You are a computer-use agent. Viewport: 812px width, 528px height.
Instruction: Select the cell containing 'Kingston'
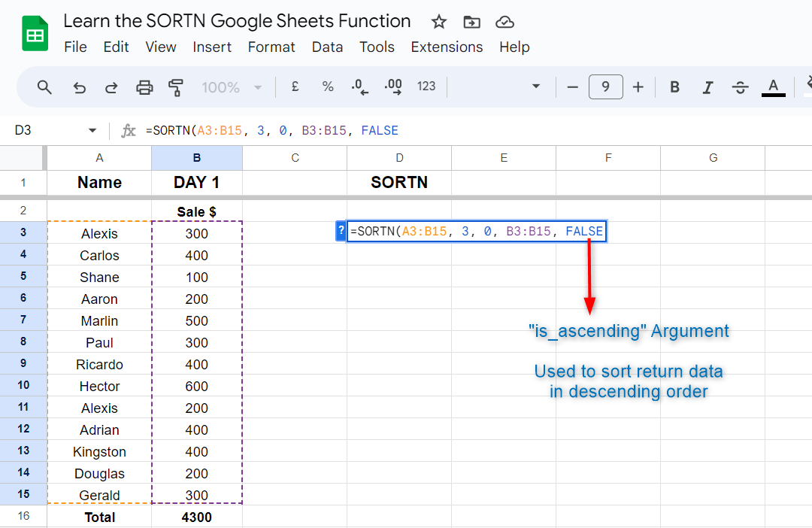pyautogui.click(x=99, y=451)
